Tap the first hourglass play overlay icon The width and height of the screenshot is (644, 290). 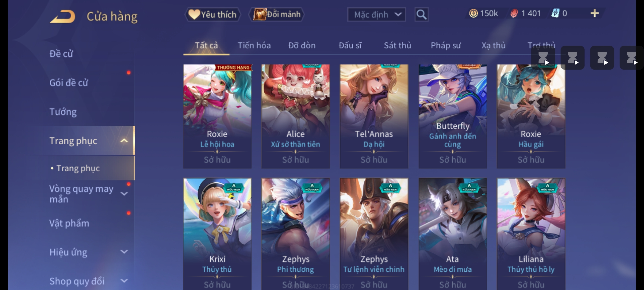point(543,58)
